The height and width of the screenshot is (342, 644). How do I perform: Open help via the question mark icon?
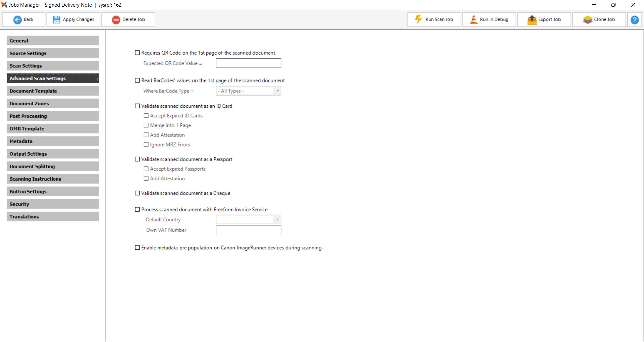pyautogui.click(x=634, y=20)
